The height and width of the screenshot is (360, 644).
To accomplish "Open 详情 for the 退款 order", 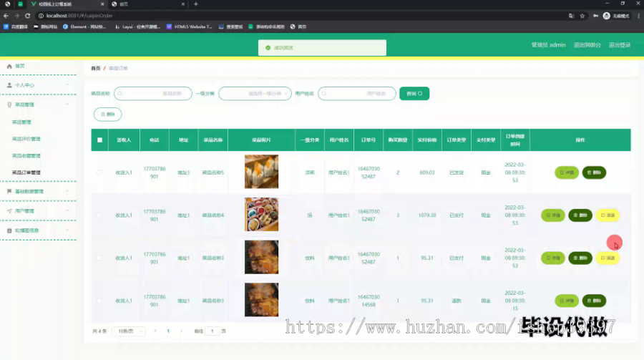I will pos(567,301).
